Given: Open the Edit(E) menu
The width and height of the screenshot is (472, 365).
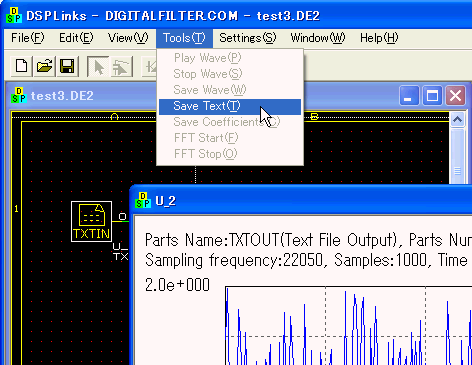Looking at the screenshot, I should (x=76, y=38).
